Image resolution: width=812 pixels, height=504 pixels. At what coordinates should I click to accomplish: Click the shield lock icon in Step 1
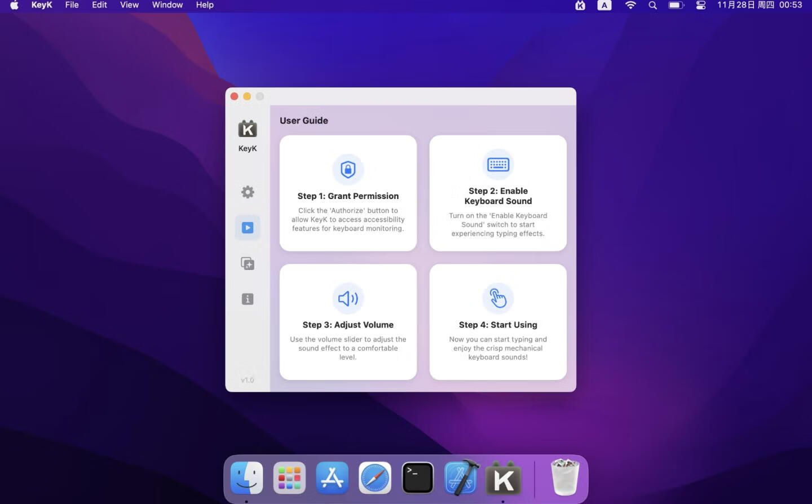pos(348,169)
